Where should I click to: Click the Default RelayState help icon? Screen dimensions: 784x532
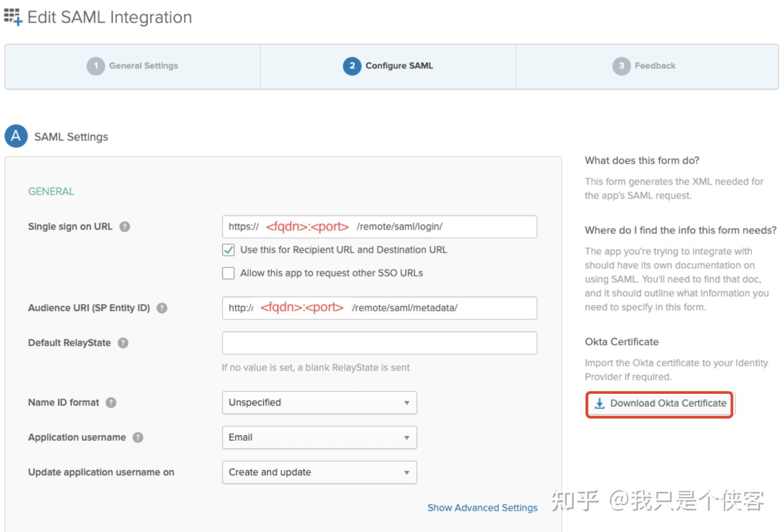coord(123,343)
